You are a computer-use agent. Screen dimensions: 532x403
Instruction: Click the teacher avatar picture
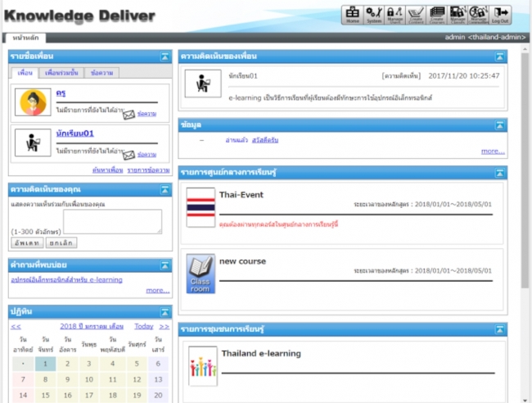pos(33,102)
